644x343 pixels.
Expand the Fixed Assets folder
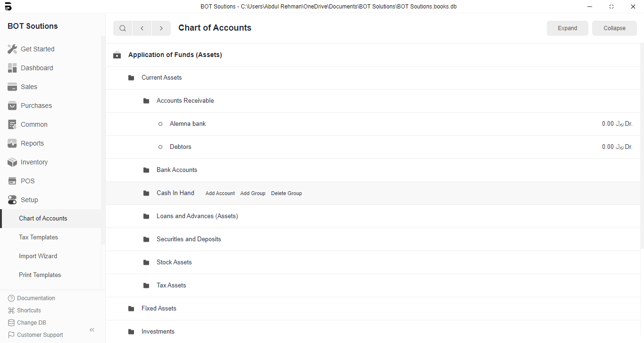point(159,309)
